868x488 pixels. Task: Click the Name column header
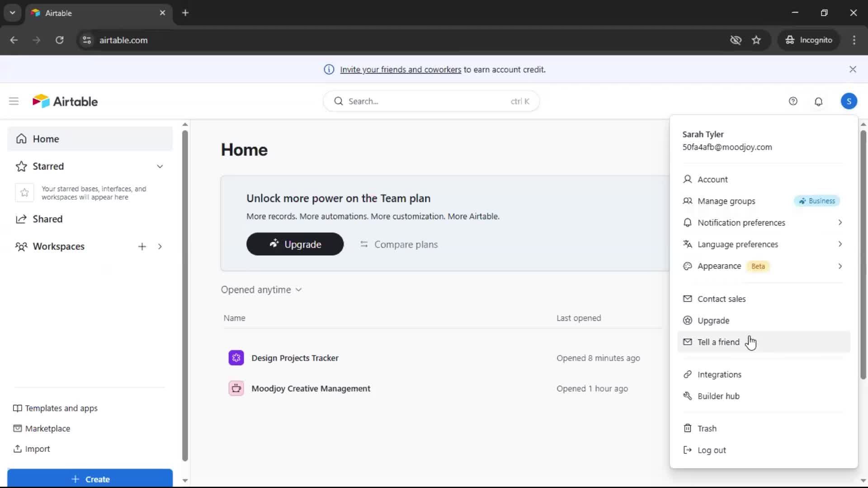234,318
